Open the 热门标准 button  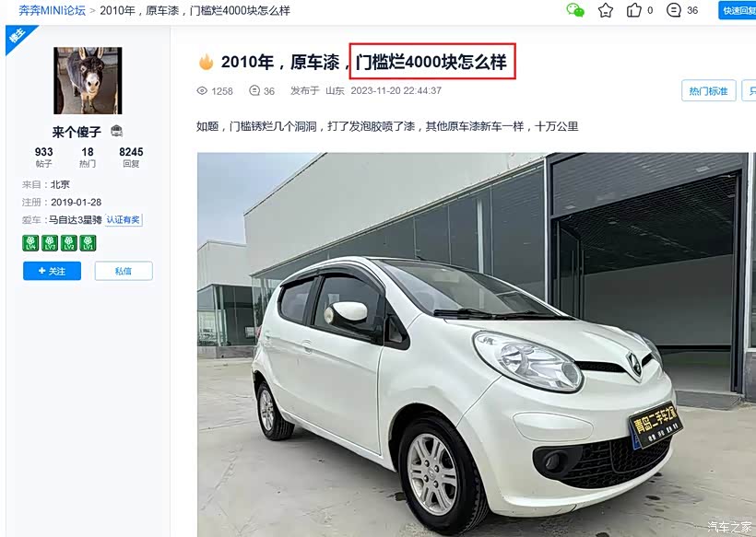(708, 90)
